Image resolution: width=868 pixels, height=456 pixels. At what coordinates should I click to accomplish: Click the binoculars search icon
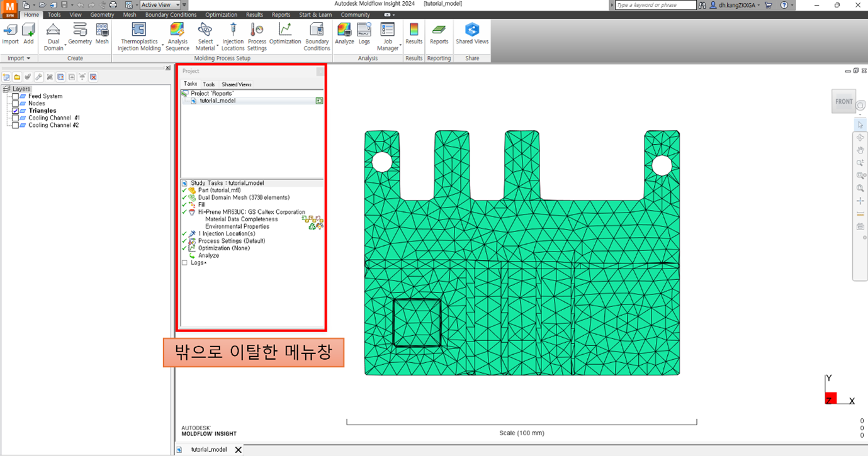coord(702,5)
